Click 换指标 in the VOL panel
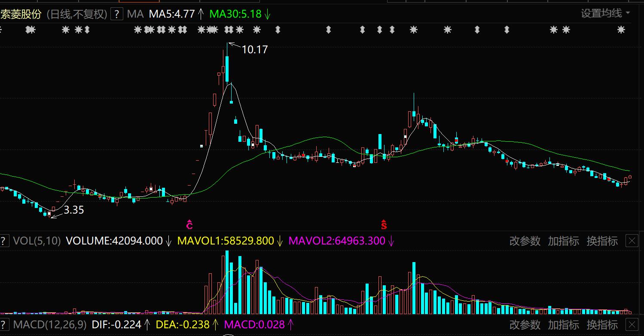 (602, 241)
